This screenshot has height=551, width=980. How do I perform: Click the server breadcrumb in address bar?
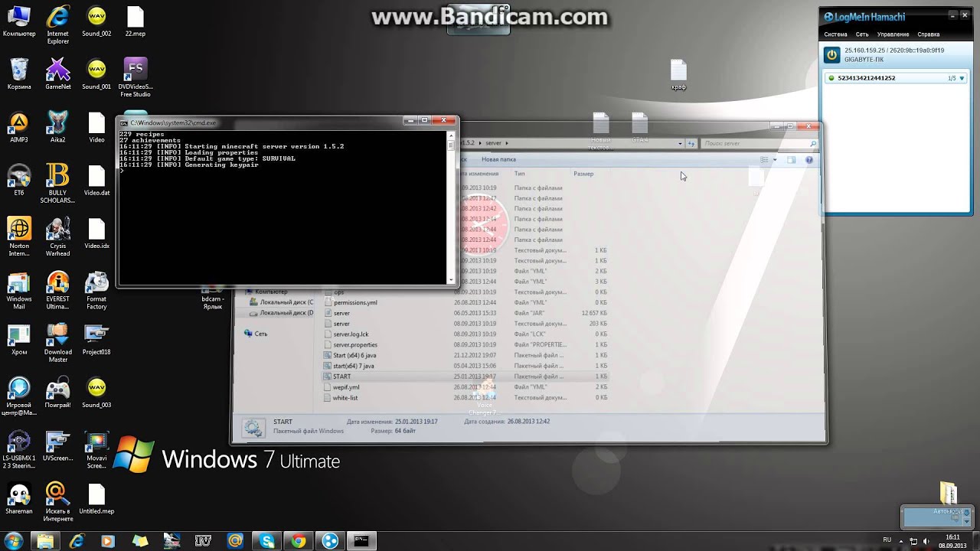click(x=494, y=143)
